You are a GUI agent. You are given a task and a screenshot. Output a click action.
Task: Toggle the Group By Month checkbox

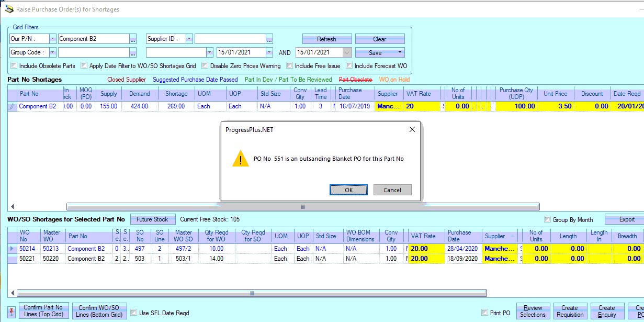(x=547, y=219)
